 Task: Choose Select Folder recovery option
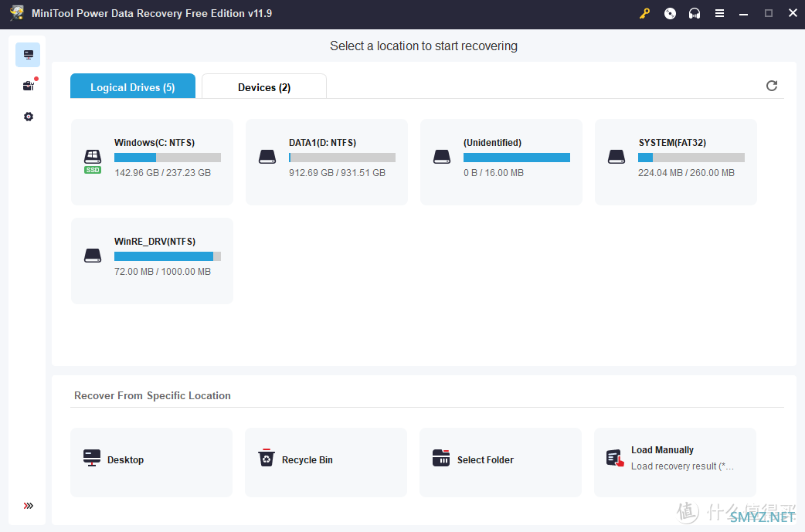[501, 463]
